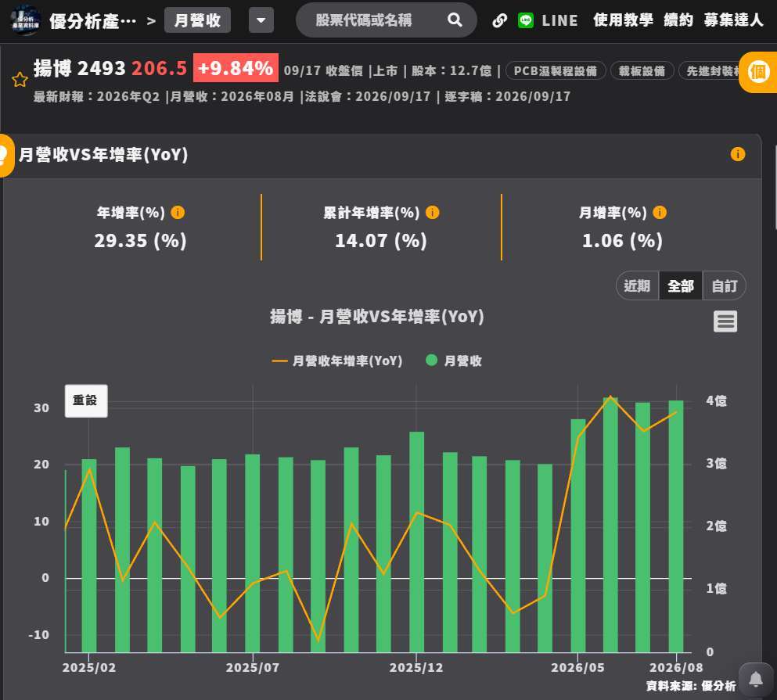The height and width of the screenshot is (700, 777).
Task: Select the 近期 range option
Action: pyautogui.click(x=637, y=285)
